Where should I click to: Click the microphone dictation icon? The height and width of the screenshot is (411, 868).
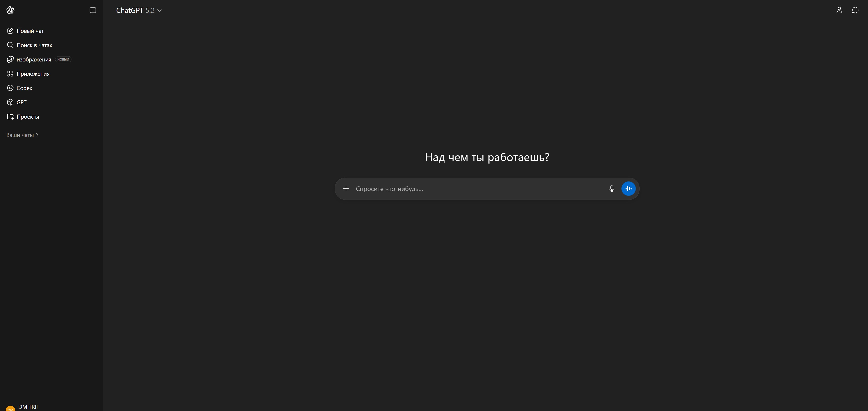coord(611,189)
